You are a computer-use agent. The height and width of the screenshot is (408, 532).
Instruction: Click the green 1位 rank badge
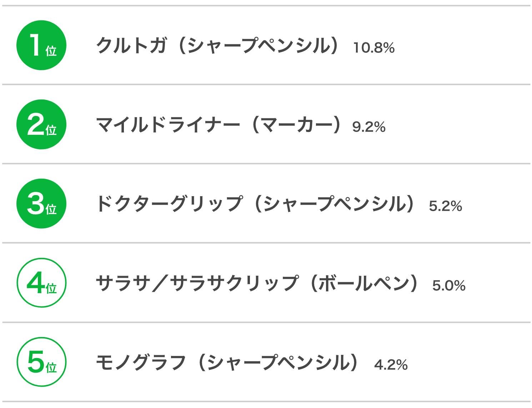(41, 45)
